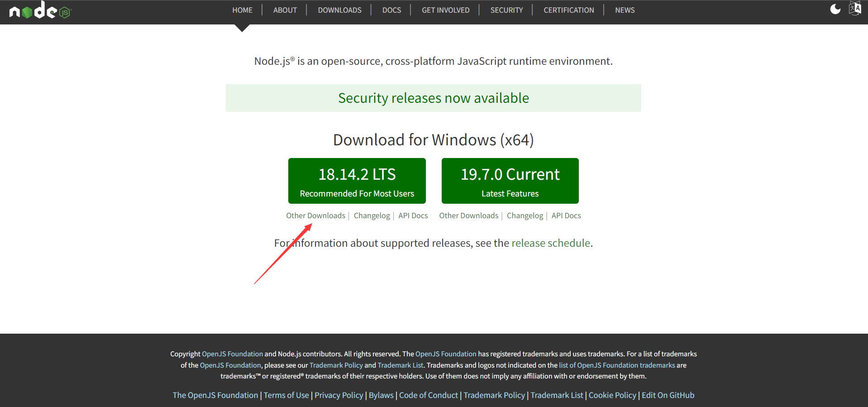Viewport: 868px width, 407px height.
Task: Click the GET INVOLVED nav item
Action: pos(445,10)
